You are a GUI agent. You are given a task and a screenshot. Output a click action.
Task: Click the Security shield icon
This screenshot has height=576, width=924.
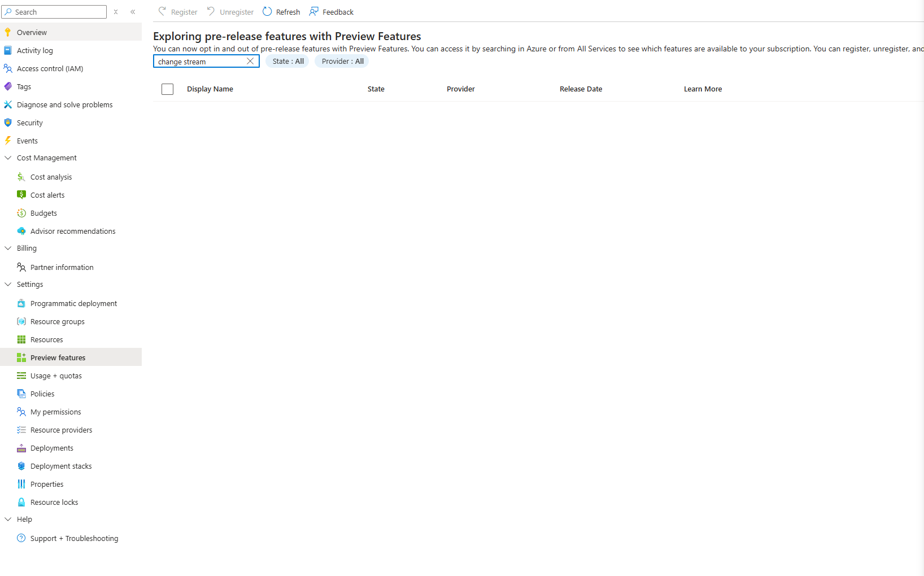[x=8, y=123]
